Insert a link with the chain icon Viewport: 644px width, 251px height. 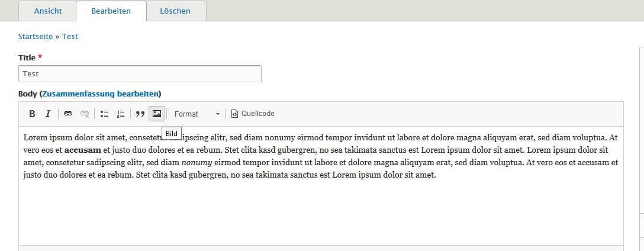pyautogui.click(x=68, y=114)
